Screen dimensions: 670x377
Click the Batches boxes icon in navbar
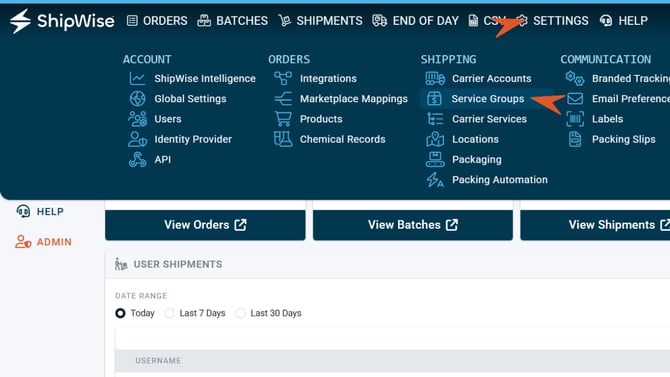(204, 21)
